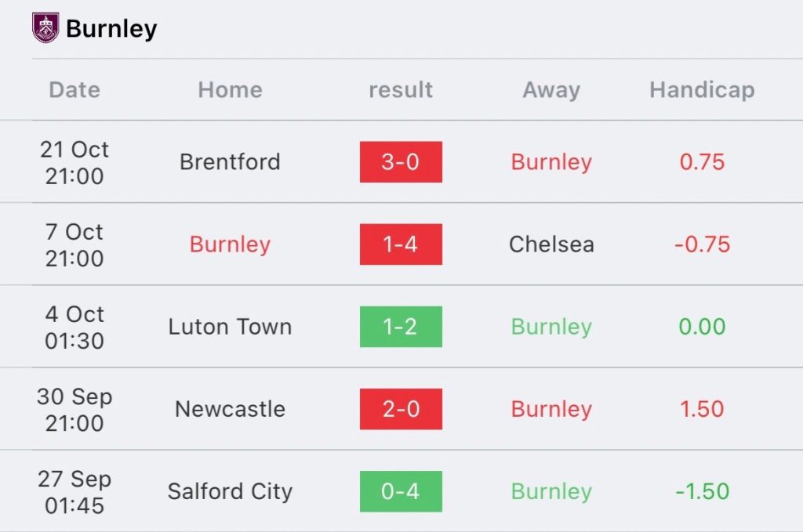Viewport: 803px width, 532px height.
Task: Open the red 1-4 result badge
Action: coord(401,244)
